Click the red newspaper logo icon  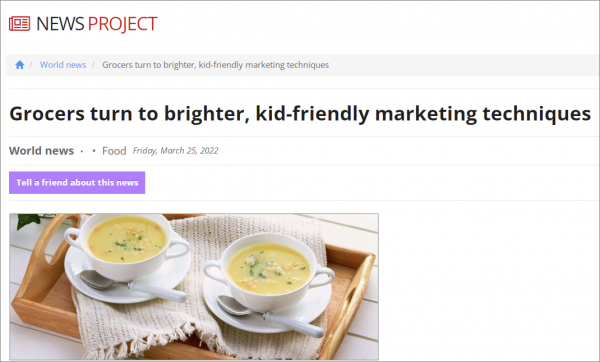tap(20, 24)
